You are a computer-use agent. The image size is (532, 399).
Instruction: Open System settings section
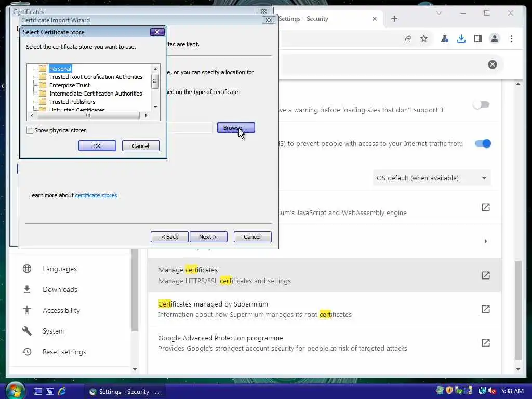[54, 331]
